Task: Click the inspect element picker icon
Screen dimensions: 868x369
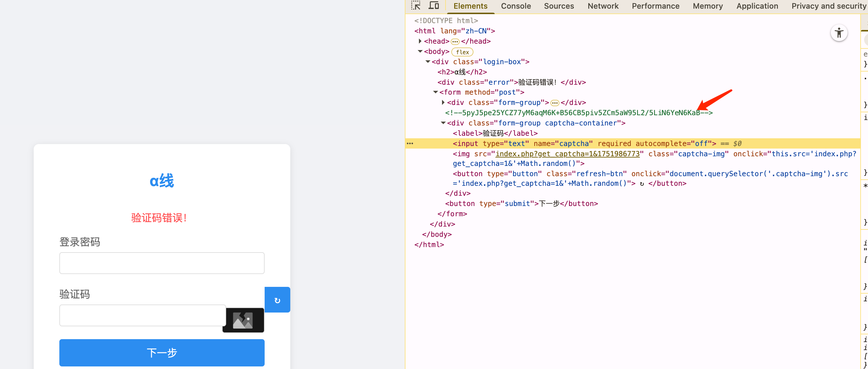Action: pos(415,6)
